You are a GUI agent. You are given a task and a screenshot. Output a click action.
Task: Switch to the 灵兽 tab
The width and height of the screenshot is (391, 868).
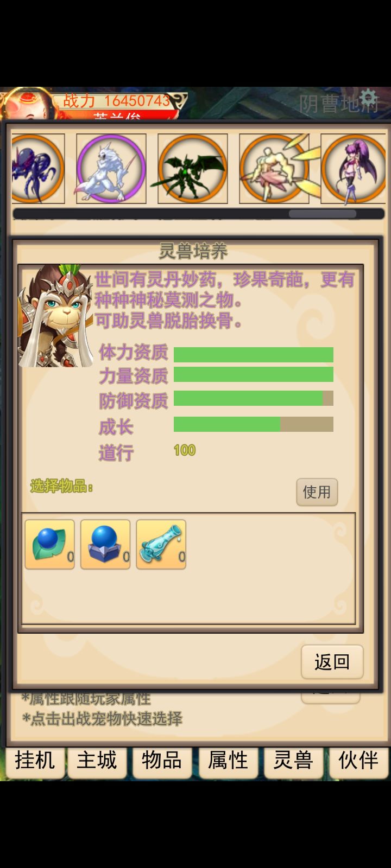pyautogui.click(x=293, y=761)
